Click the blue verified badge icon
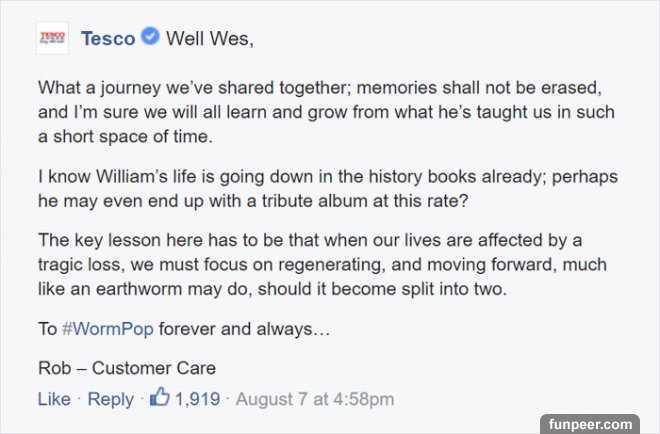The width and height of the screenshot is (660, 434). pos(150,39)
